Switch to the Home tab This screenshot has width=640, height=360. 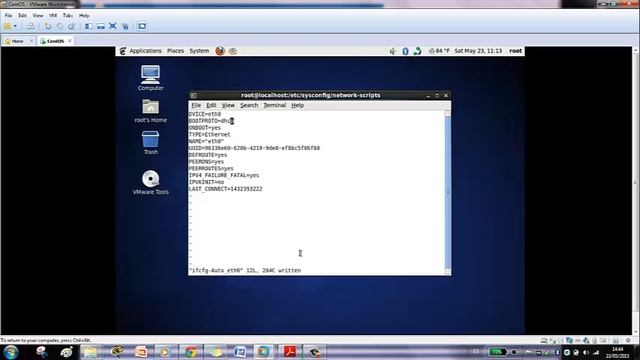[17, 41]
